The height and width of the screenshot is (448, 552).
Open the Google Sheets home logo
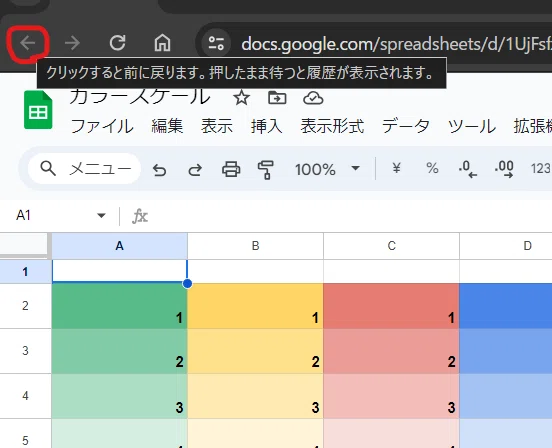coord(38,110)
